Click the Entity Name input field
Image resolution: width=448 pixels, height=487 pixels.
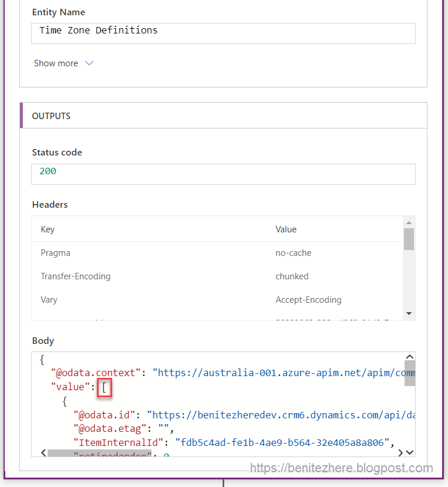coord(223,33)
